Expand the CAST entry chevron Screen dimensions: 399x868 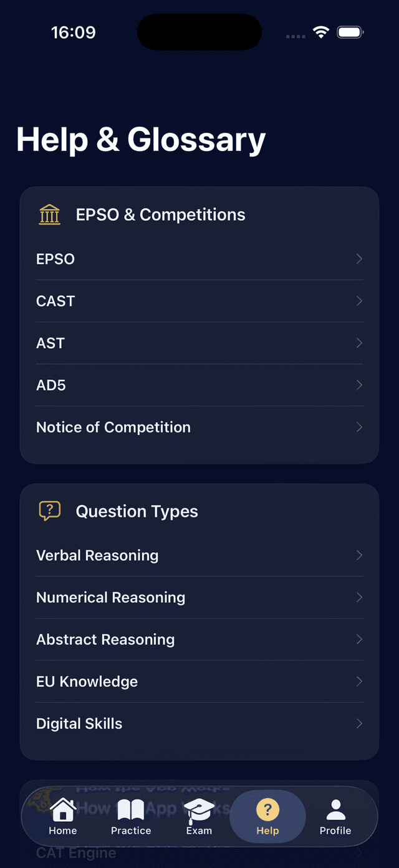[x=358, y=301]
